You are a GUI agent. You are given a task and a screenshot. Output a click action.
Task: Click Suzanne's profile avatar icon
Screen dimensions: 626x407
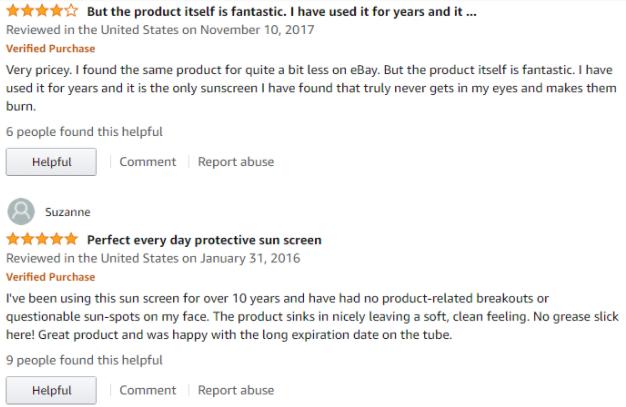pyautogui.click(x=21, y=211)
